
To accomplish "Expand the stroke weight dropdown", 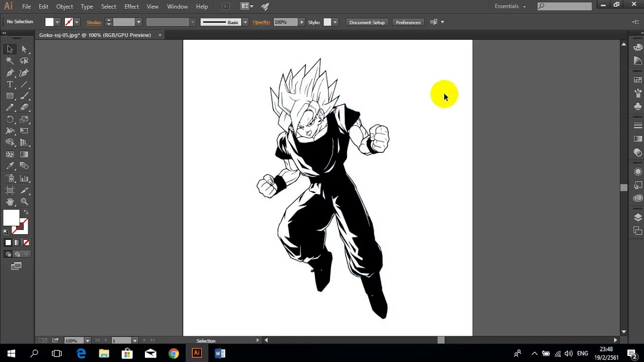I will 138,22.
